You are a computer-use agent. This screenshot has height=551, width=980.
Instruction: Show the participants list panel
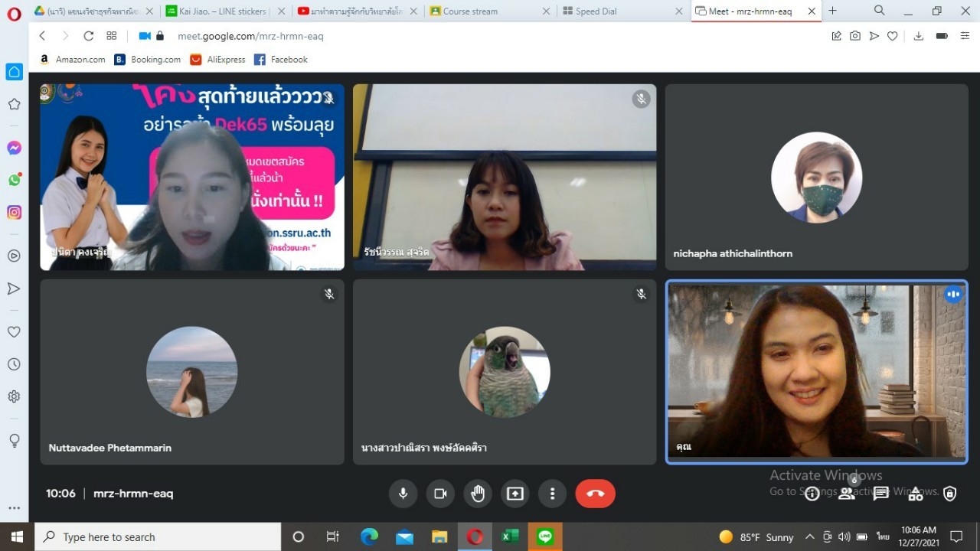(846, 494)
